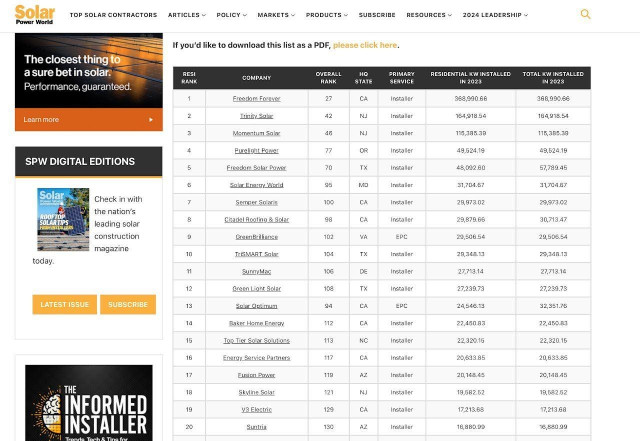Click the Company column header
Image resolution: width=640 pixels, height=441 pixels.
point(256,78)
